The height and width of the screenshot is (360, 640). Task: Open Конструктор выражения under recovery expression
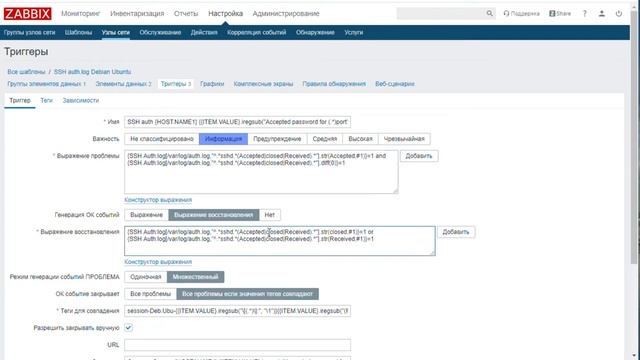pyautogui.click(x=158, y=262)
